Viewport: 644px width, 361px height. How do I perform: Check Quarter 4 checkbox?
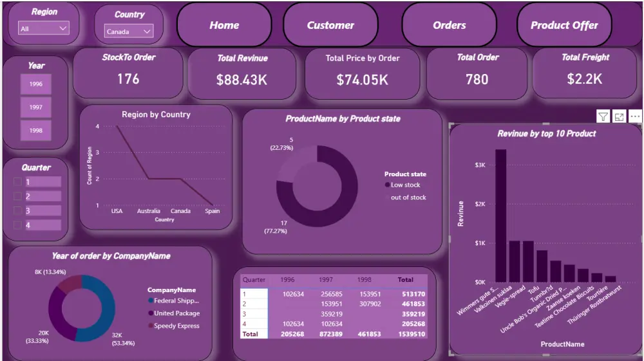tap(17, 225)
